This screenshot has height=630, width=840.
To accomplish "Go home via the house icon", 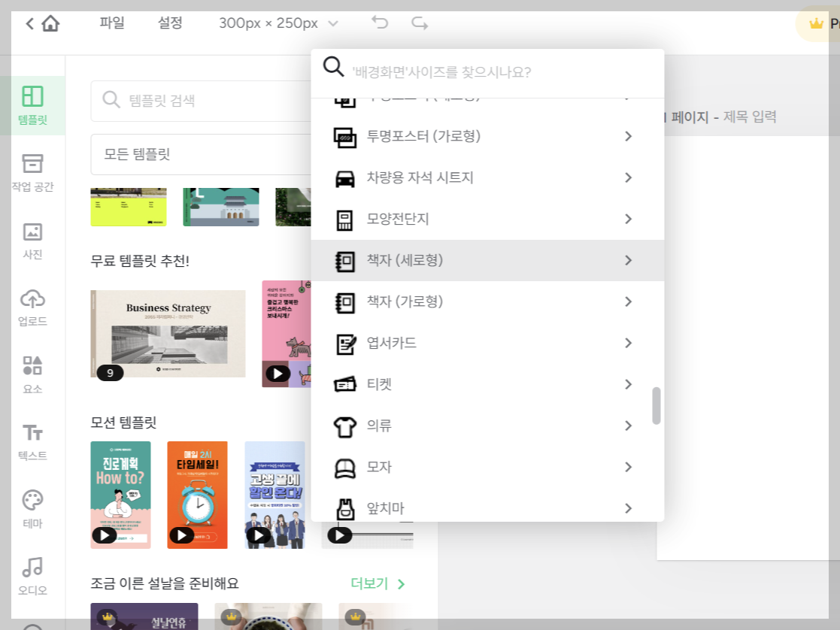I will (x=50, y=23).
